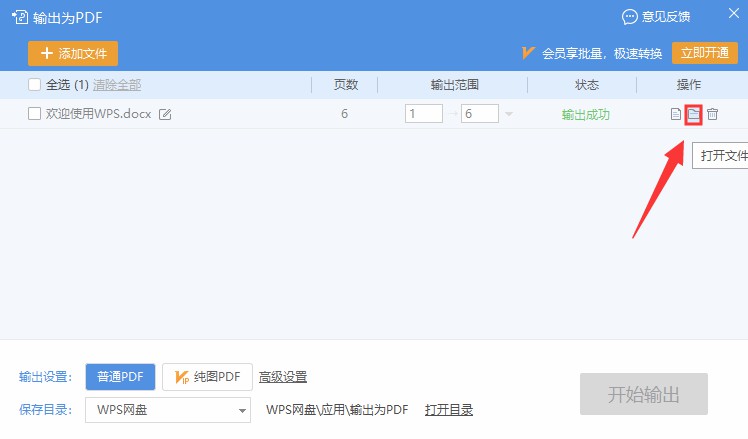Click the starting page number input field

pos(424,114)
